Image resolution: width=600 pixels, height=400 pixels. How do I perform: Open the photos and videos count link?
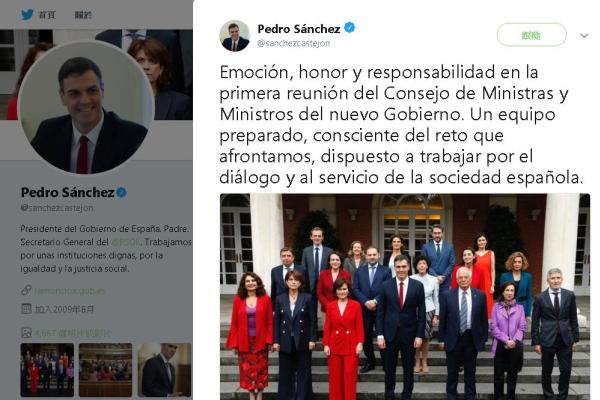pyautogui.click(x=73, y=333)
